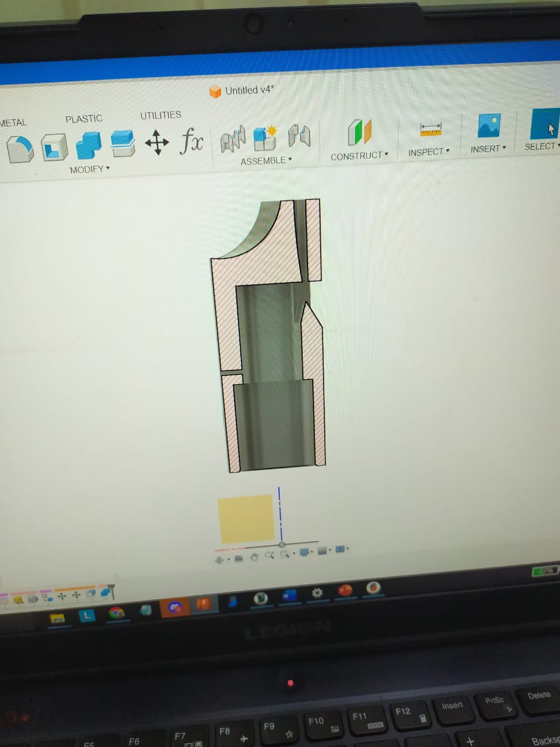Switch to the UTILITIES tab

click(160, 116)
